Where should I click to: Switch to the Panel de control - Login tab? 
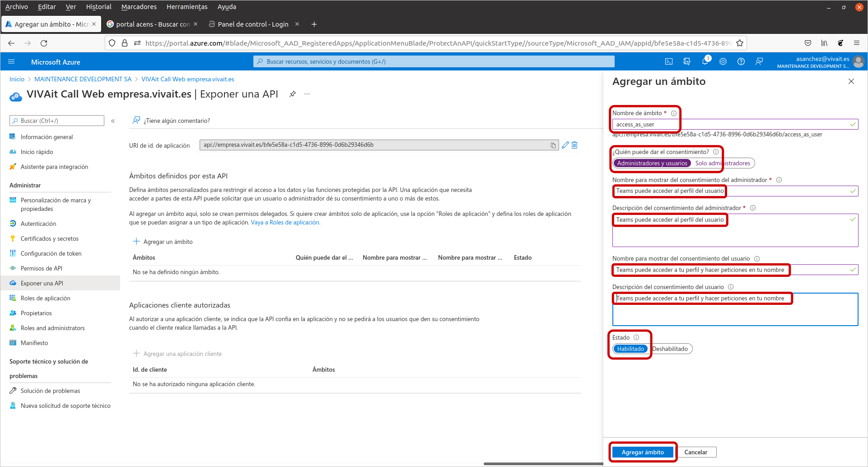click(253, 24)
